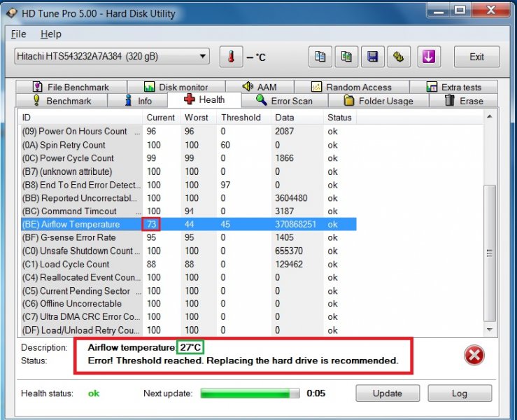
Task: Open the Help menu
Action: pos(51,34)
